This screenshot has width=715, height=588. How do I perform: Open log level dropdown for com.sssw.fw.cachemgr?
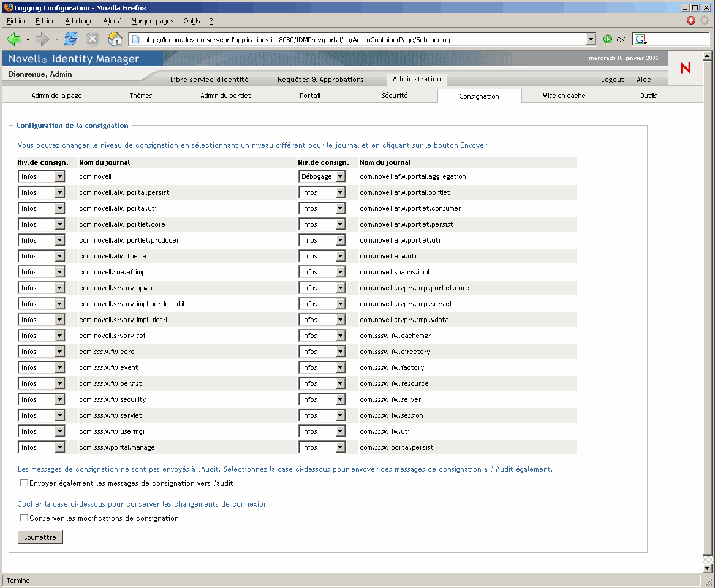pos(322,336)
